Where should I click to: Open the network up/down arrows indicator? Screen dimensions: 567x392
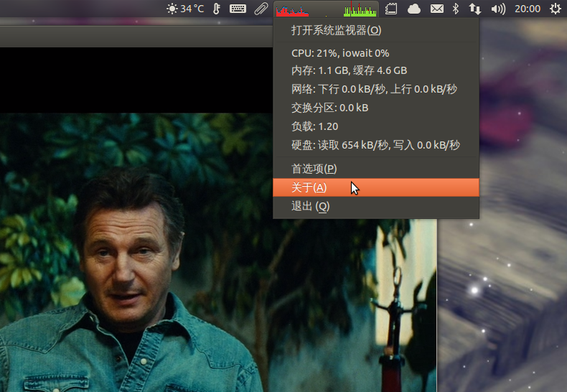475,9
